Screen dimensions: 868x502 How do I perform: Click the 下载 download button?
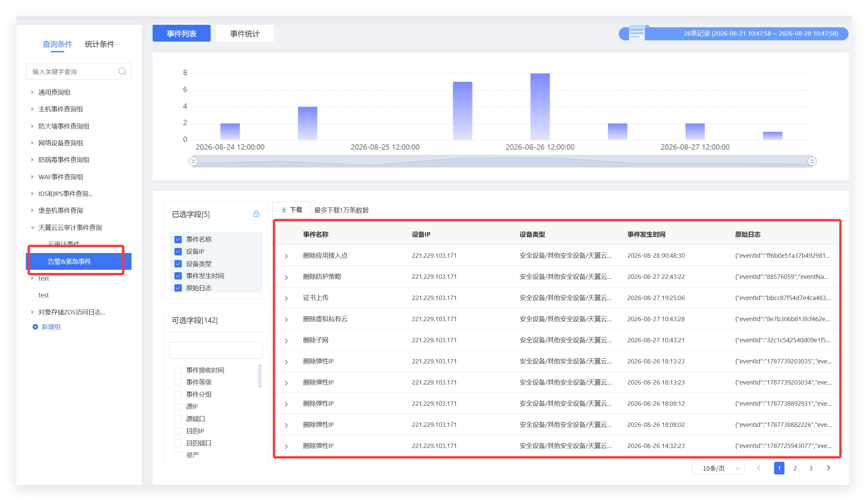point(291,210)
